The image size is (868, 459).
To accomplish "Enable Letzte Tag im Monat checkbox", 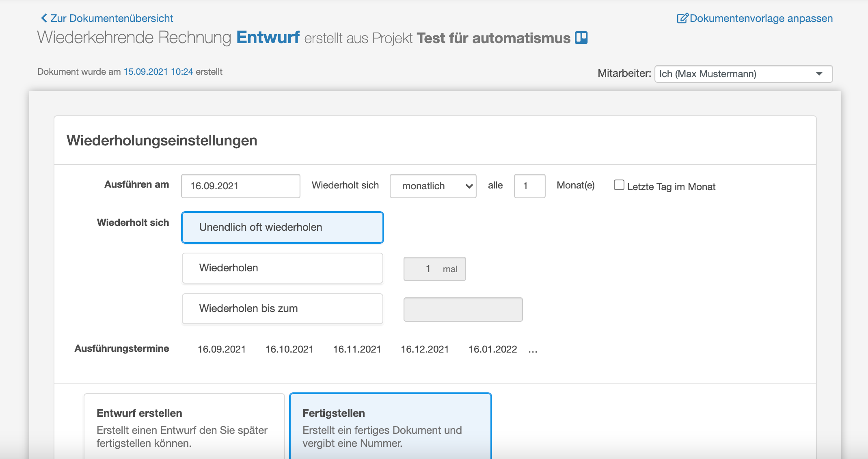I will click(619, 185).
